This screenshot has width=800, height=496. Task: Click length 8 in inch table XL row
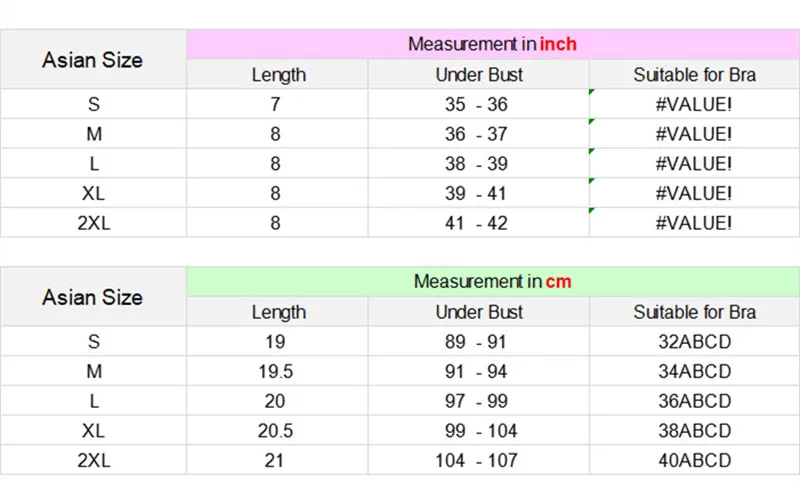click(278, 193)
